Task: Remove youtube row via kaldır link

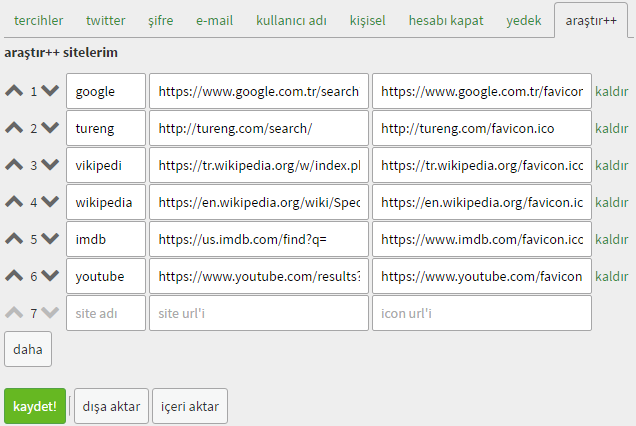Action: tap(612, 276)
